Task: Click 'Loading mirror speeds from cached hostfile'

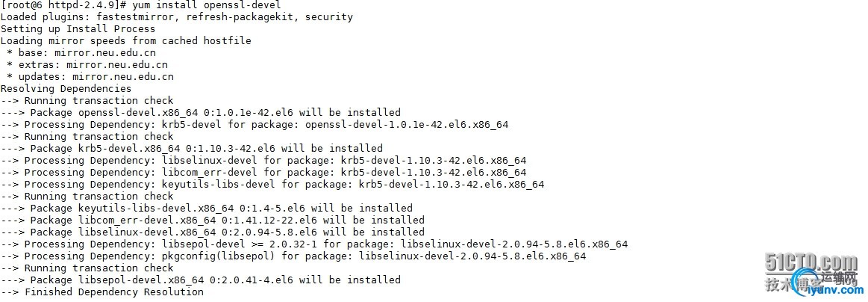Action: coord(125,41)
